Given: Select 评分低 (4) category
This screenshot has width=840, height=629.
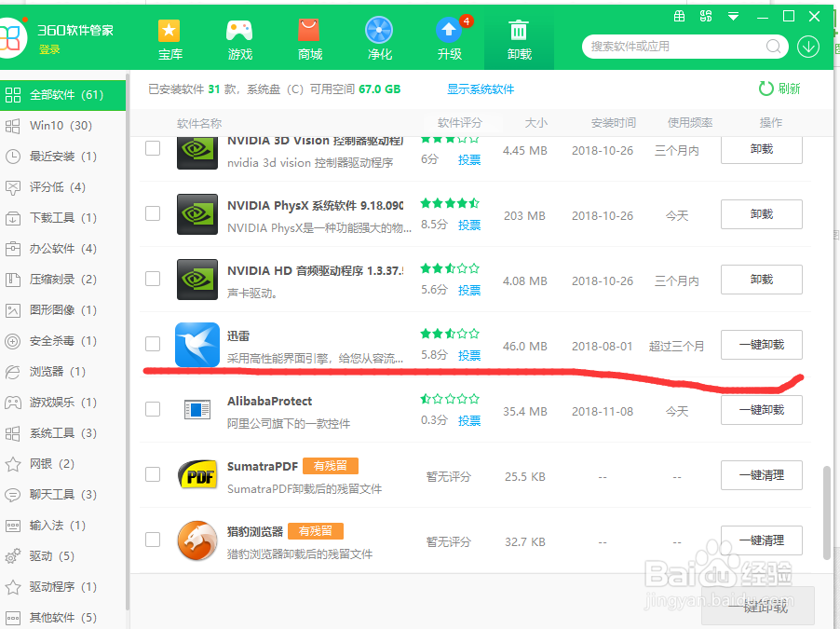Looking at the screenshot, I should tap(62, 186).
